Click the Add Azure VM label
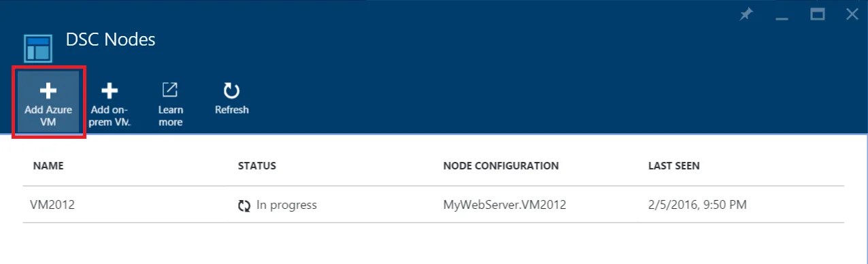Image resolution: width=868 pixels, height=264 pixels. coord(48,116)
